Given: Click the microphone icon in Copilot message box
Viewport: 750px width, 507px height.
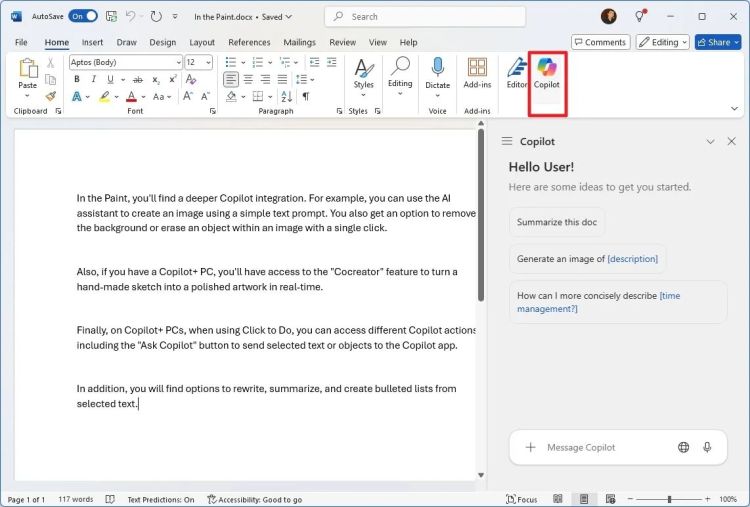Looking at the screenshot, I should (707, 447).
